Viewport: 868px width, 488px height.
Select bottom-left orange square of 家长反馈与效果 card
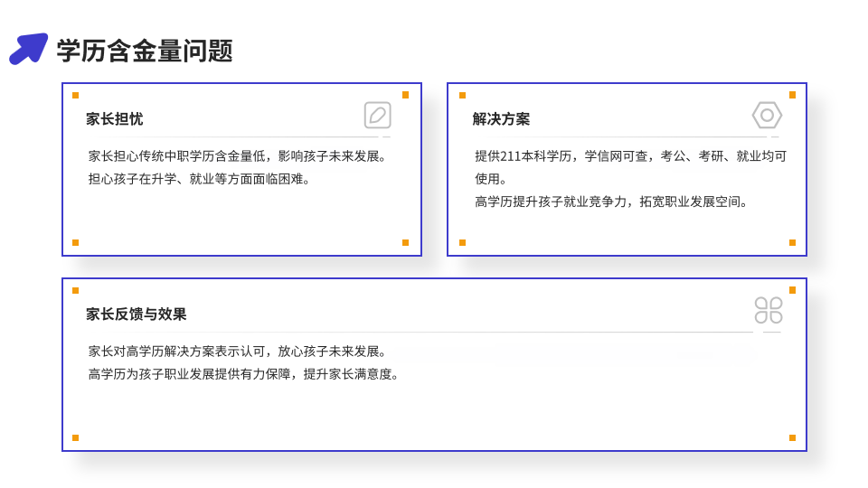(x=75, y=437)
